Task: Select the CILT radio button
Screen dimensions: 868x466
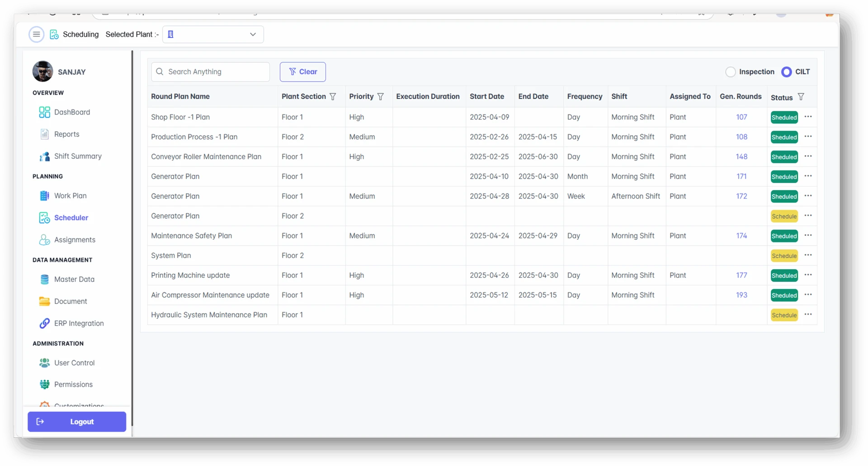Action: (x=787, y=72)
